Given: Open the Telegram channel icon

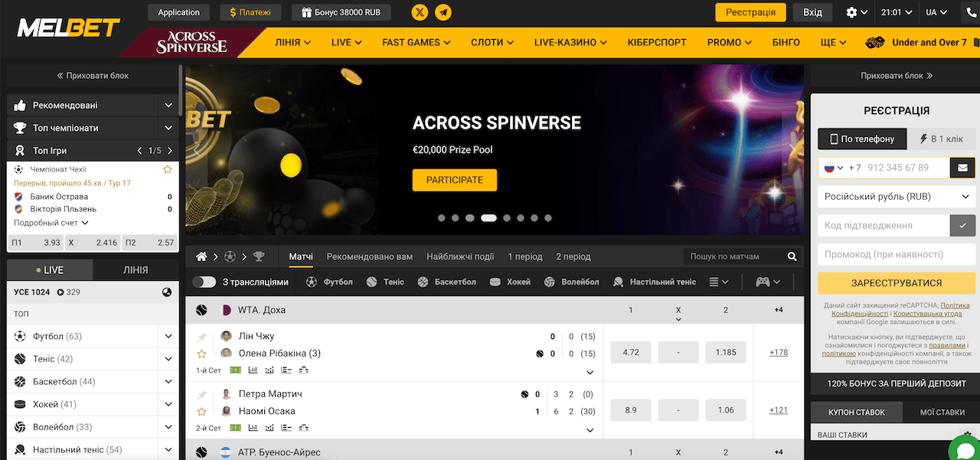Looking at the screenshot, I should click(x=443, y=12).
